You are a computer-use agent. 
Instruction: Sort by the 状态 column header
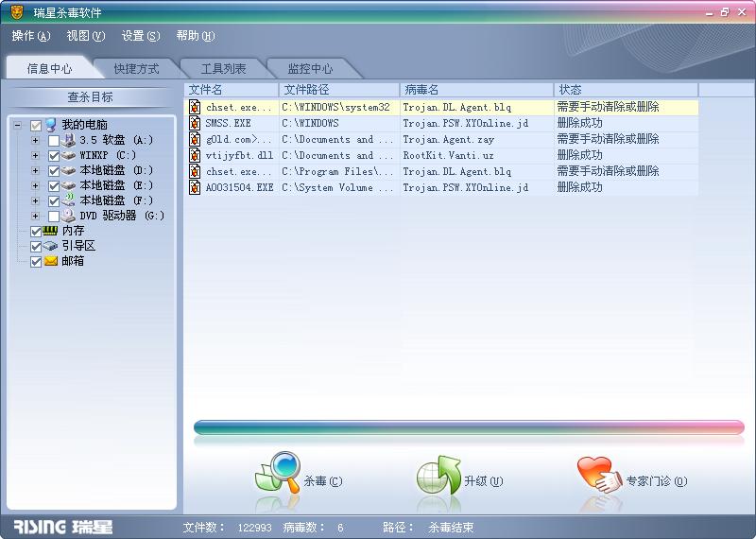626,90
